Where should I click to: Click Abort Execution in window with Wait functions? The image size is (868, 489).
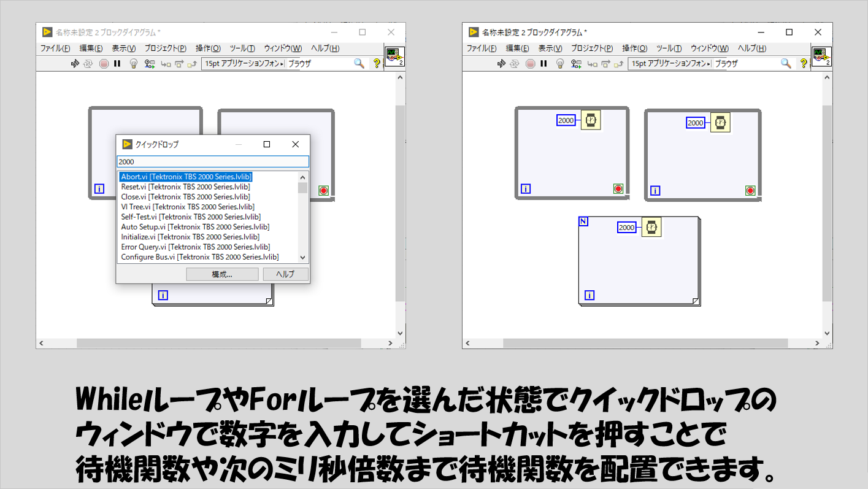coord(531,63)
